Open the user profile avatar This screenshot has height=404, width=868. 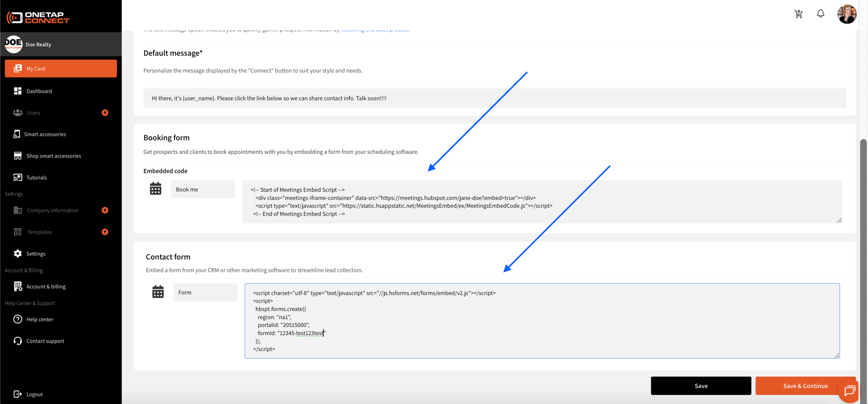tap(847, 14)
